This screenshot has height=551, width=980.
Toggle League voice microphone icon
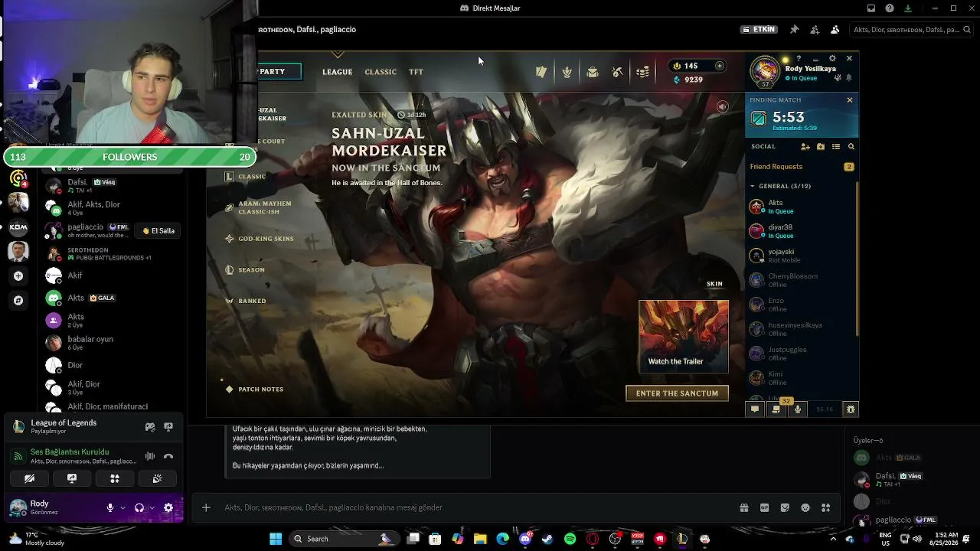(798, 409)
